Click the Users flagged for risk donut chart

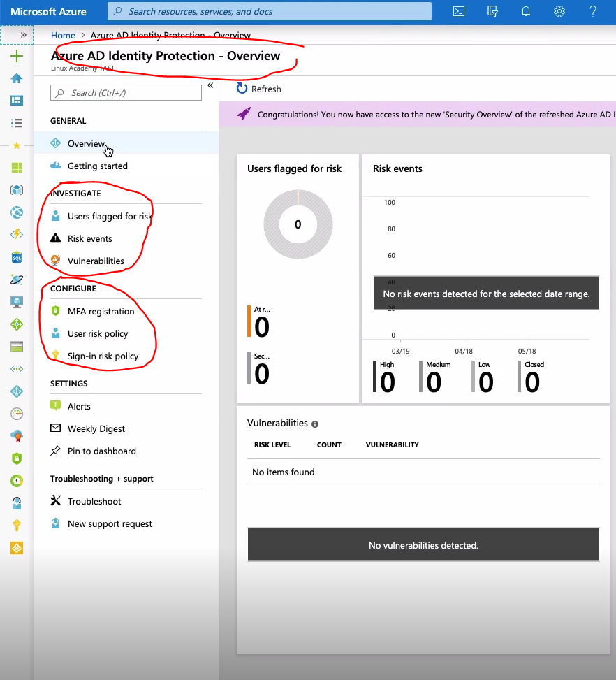point(298,224)
